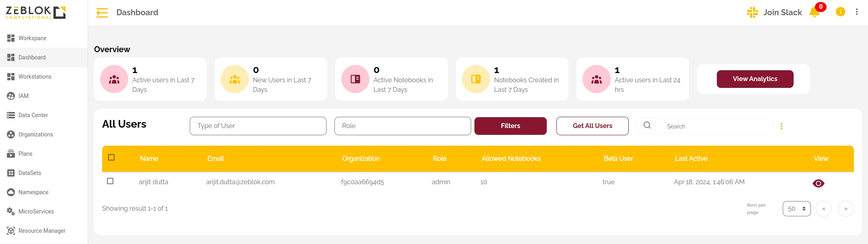Collapse sidebar using hamburger menu icon

click(102, 13)
